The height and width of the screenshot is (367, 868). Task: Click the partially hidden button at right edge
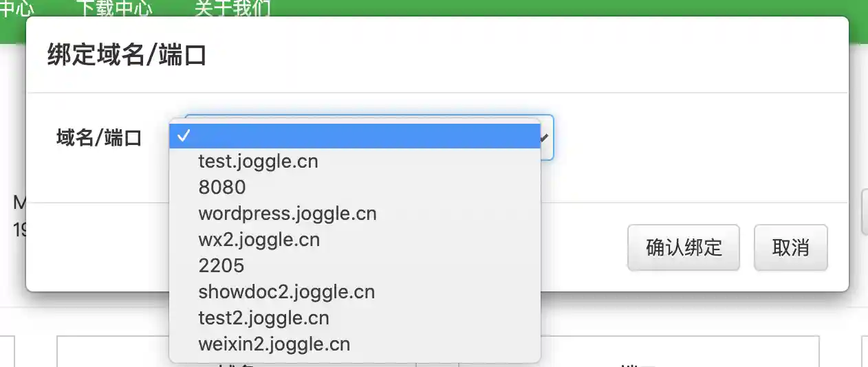(864, 211)
